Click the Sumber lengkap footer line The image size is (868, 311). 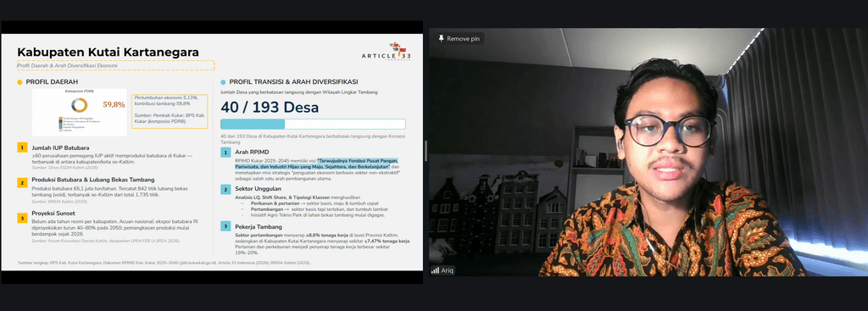point(164,263)
